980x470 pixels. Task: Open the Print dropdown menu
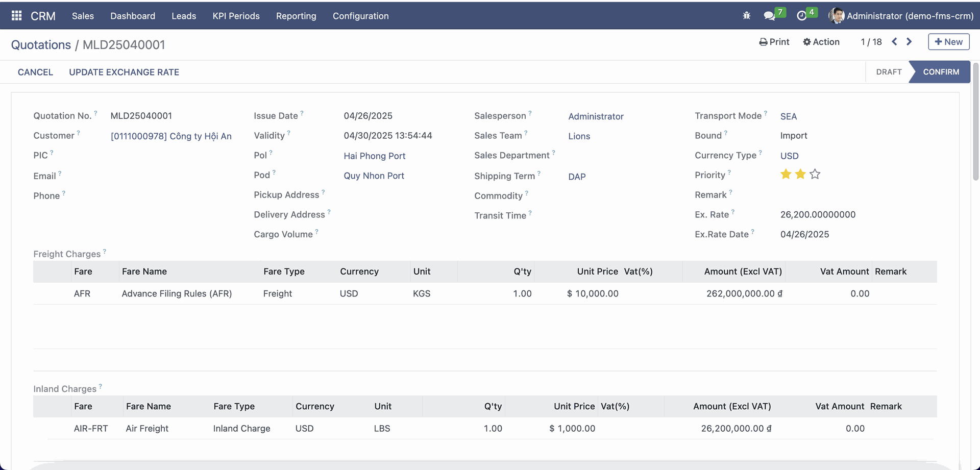[774, 42]
